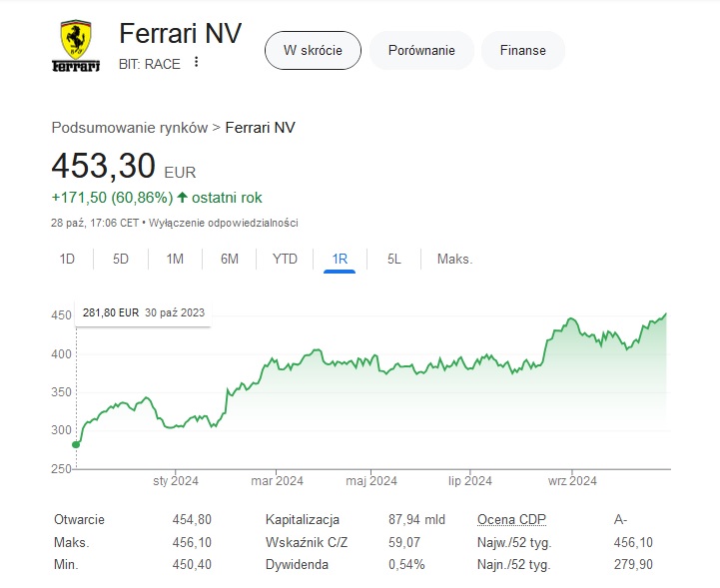Screen dimensions: 720x588
Task: Click the Kapitalizacja value 87,94 mld
Action: 417,519
